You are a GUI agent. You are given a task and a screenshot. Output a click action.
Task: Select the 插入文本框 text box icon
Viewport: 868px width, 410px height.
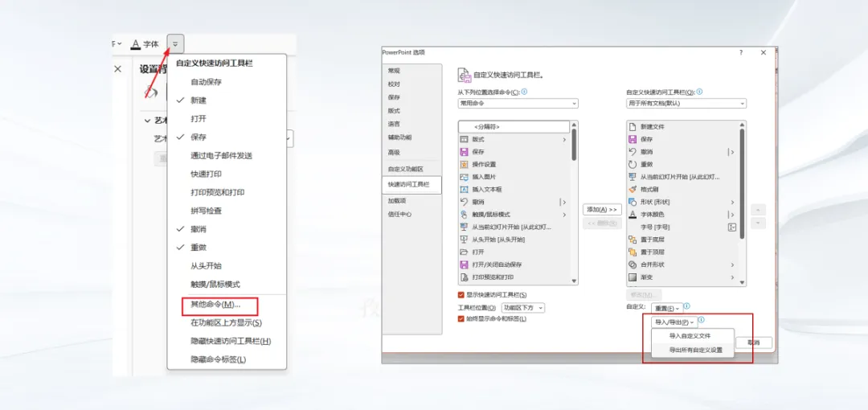click(x=465, y=189)
